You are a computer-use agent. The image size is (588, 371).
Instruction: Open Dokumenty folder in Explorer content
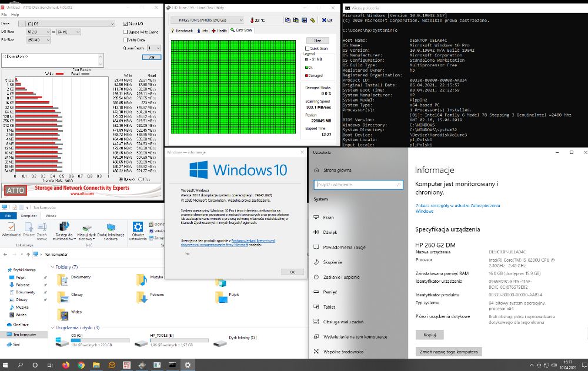pos(74,279)
